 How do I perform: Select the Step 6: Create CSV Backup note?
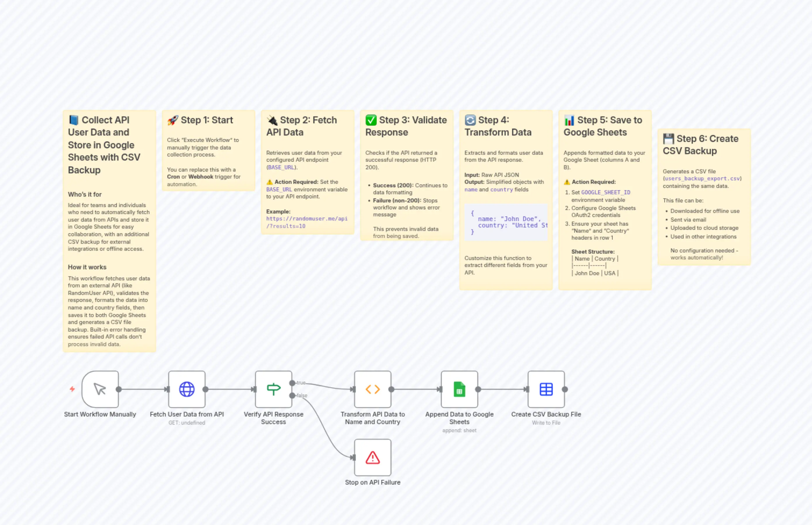(x=704, y=145)
